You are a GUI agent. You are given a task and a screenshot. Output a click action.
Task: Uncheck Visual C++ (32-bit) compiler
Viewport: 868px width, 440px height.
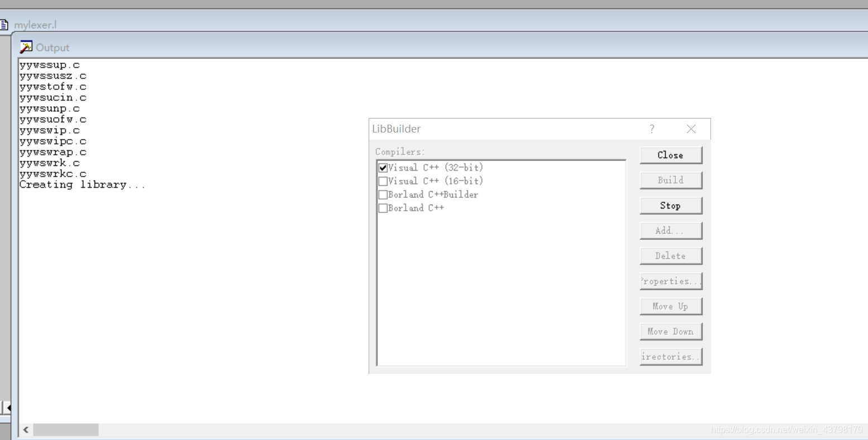[383, 167]
